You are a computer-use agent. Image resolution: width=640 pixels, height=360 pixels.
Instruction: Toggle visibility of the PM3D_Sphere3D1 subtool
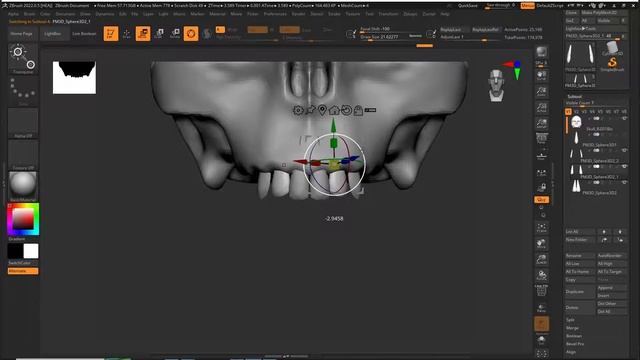(624, 134)
